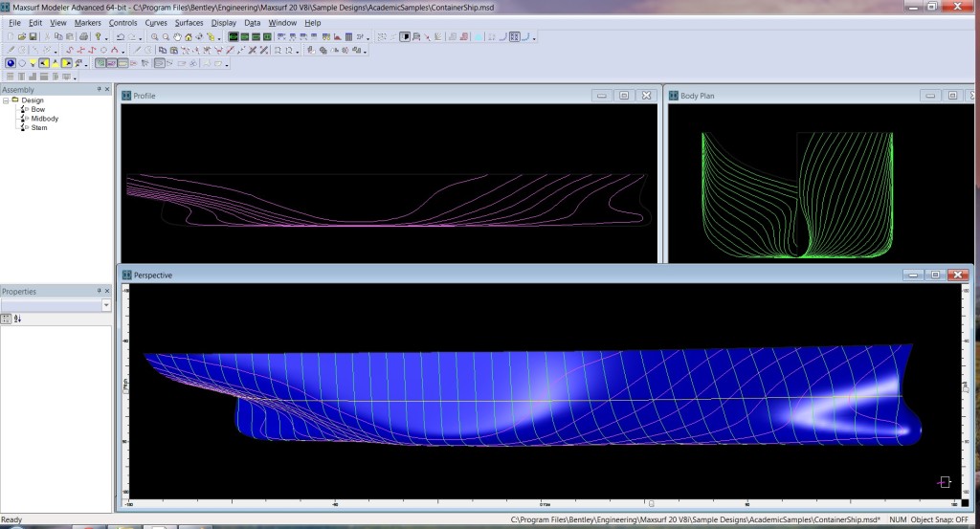
Task: Open overflow arrow after the help icon
Action: point(106,38)
